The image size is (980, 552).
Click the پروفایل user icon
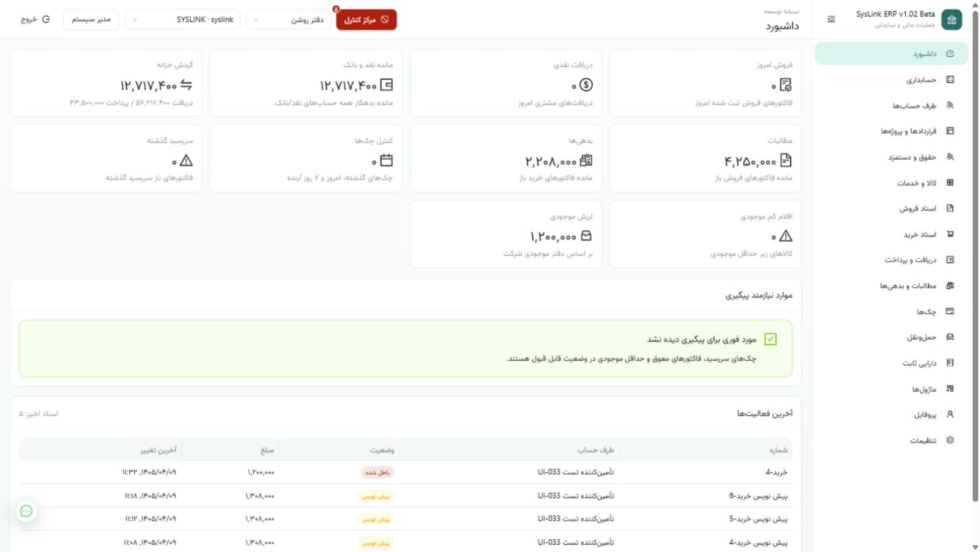pyautogui.click(x=950, y=415)
